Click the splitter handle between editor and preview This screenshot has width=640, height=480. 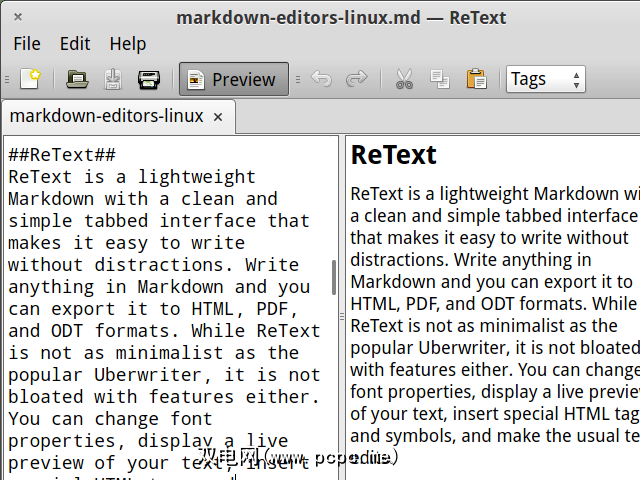click(x=342, y=316)
